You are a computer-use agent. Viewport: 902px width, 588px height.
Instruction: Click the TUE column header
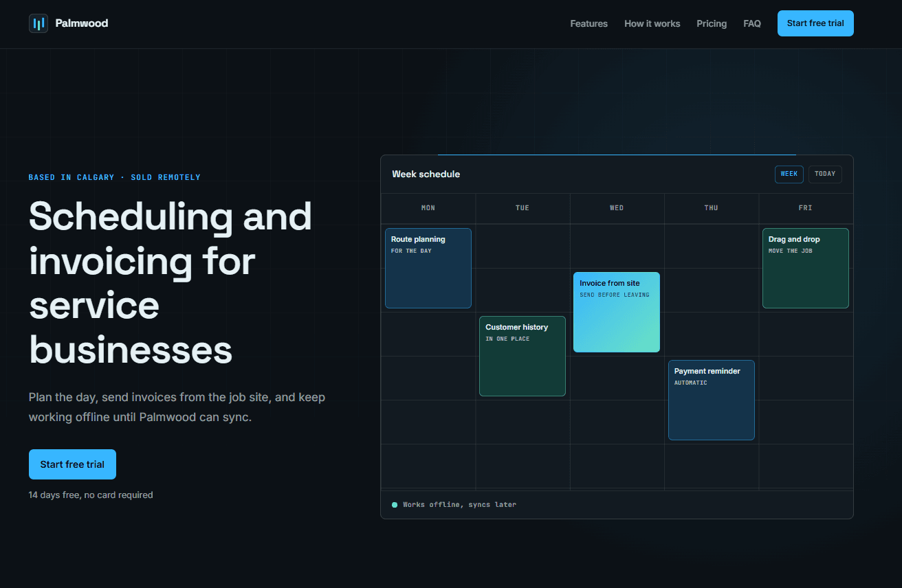point(522,208)
